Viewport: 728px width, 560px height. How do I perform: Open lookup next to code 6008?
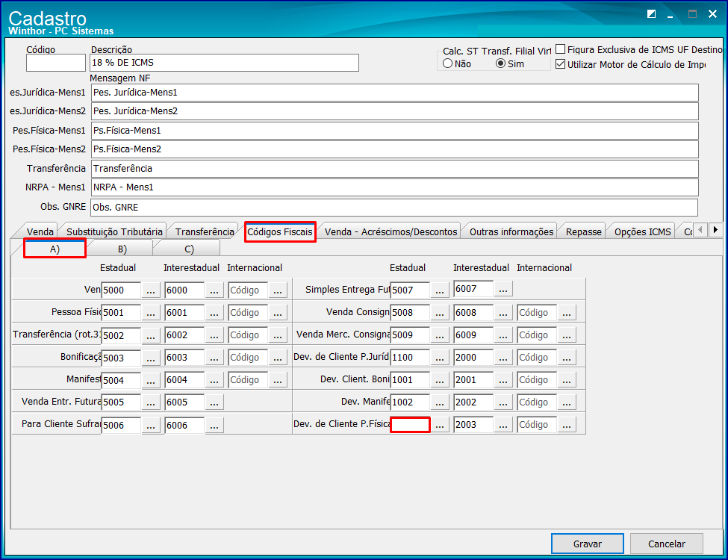[503, 313]
